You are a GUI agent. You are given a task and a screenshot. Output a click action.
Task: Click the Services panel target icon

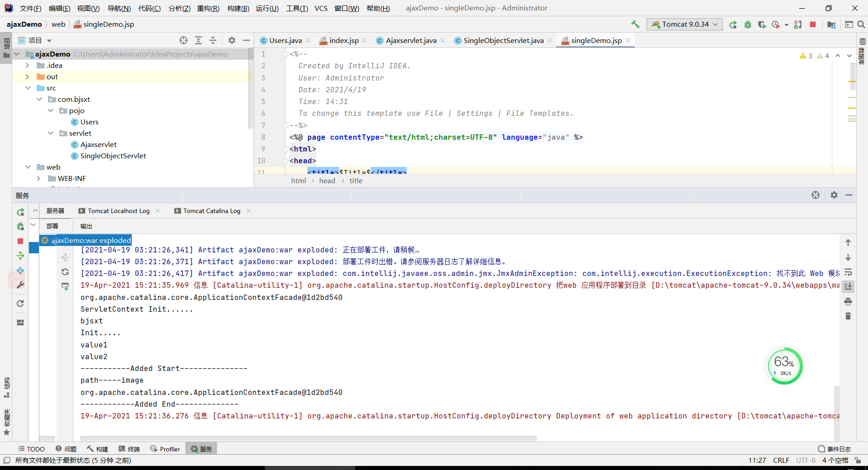click(x=816, y=195)
